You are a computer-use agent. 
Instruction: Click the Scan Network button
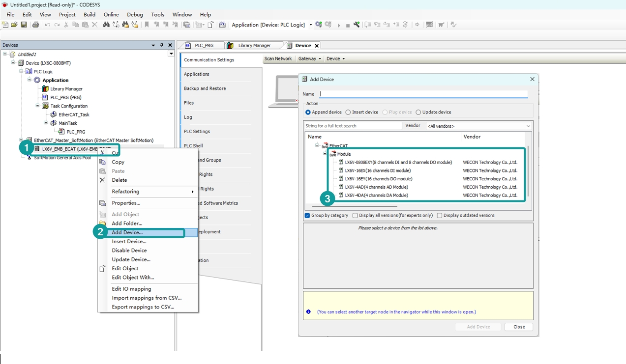(x=278, y=58)
